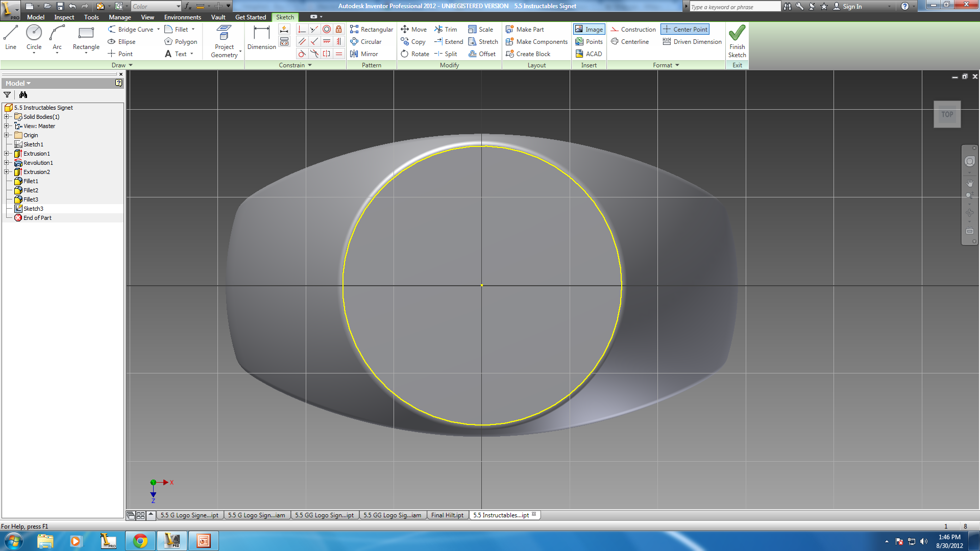Switch to Final Hilt.ipt document tab
Viewport: 980px width, 551px height.
coord(447,515)
